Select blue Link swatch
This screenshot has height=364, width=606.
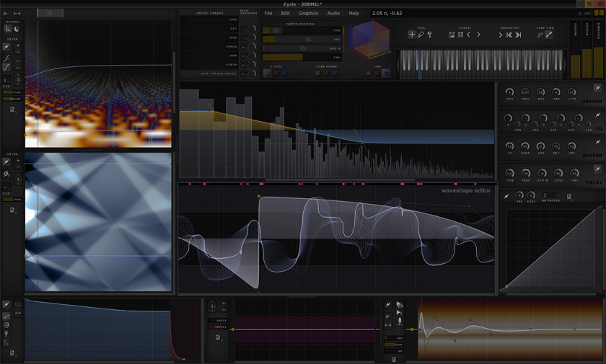click(386, 73)
